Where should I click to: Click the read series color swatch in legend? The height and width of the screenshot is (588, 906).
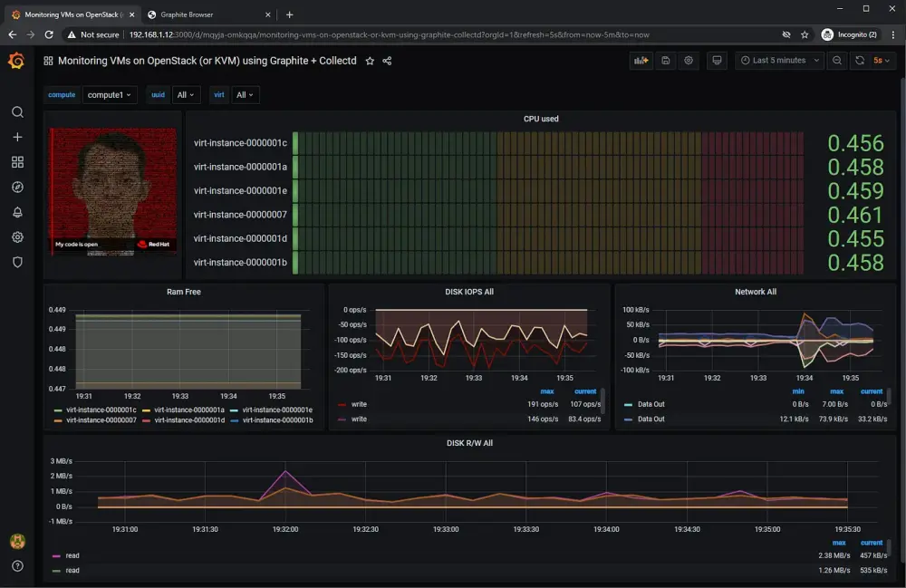tap(56, 555)
